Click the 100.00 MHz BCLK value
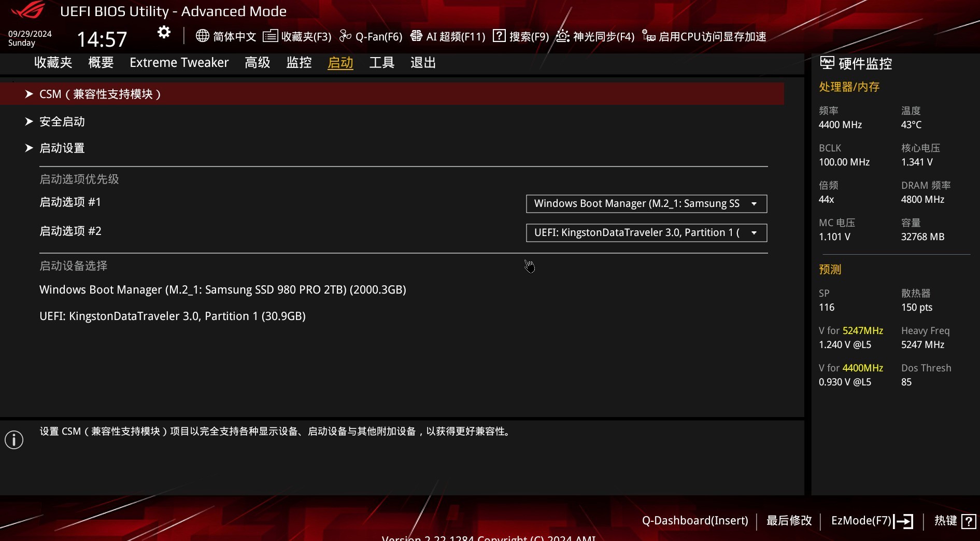Viewport: 980px width, 541px height. tap(844, 162)
